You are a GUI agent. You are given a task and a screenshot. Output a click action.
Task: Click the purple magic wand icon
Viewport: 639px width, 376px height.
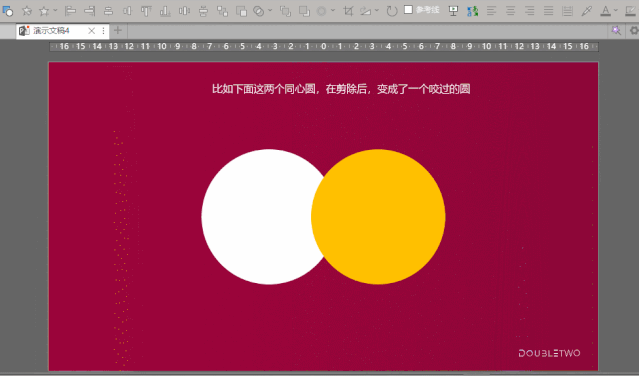616,30
